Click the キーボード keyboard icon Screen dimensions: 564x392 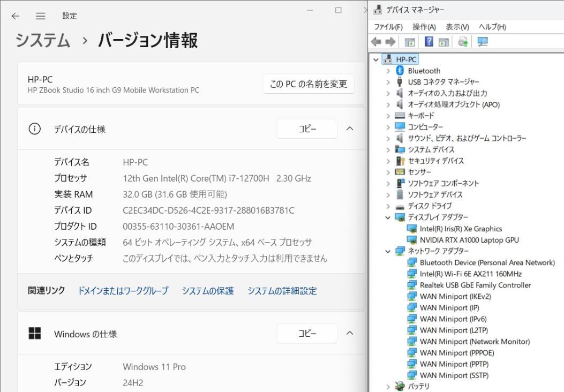(x=400, y=116)
